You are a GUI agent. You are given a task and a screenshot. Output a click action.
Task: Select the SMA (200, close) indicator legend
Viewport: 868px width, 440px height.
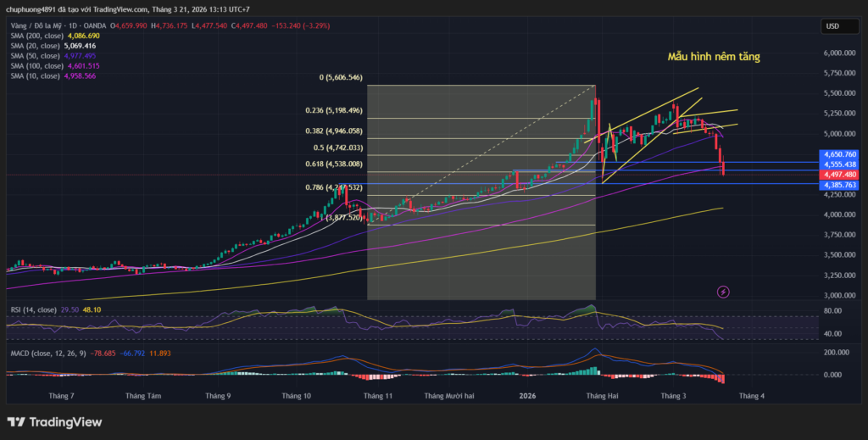[36, 36]
